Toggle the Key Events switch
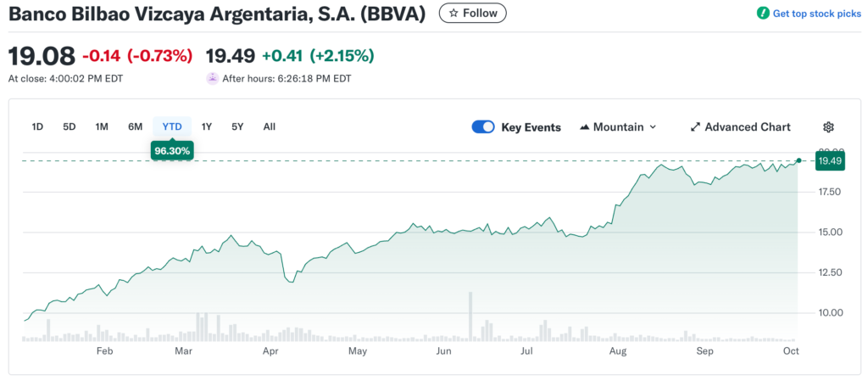This screenshot has height=381, width=868. [483, 127]
